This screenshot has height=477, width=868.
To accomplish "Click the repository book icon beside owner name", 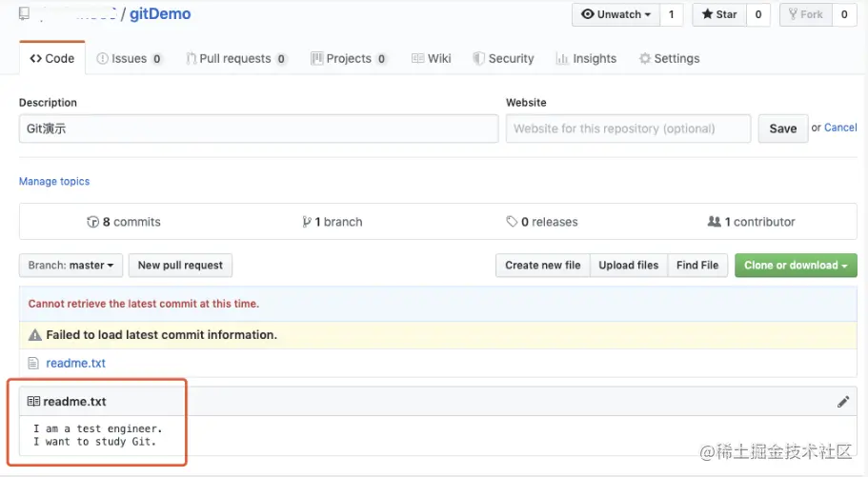I will pos(24,13).
